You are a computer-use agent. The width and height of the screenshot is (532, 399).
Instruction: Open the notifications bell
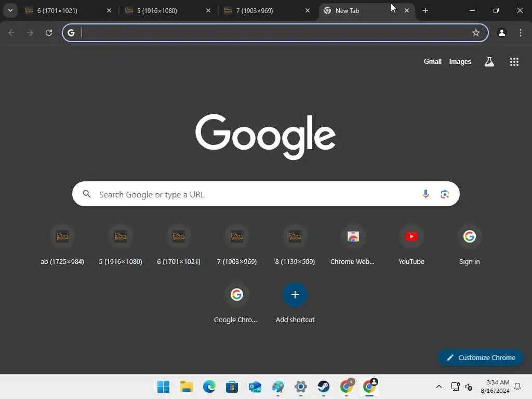tap(517, 387)
